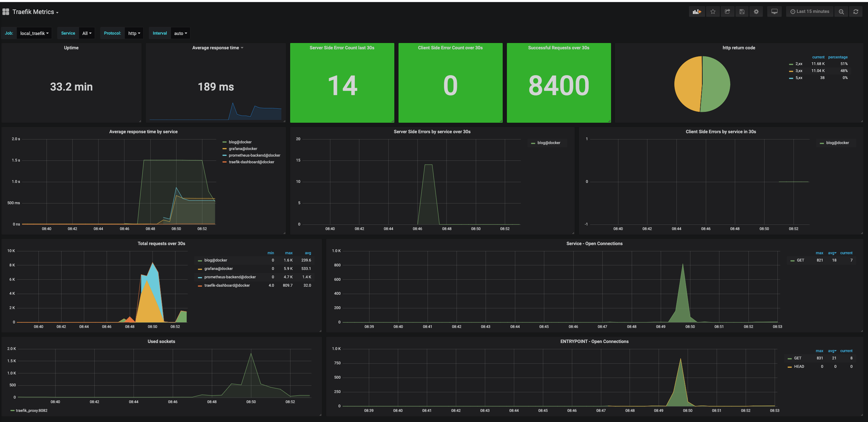868x422 pixels.
Task: Cycle view mode with monitor icon
Action: tap(774, 12)
